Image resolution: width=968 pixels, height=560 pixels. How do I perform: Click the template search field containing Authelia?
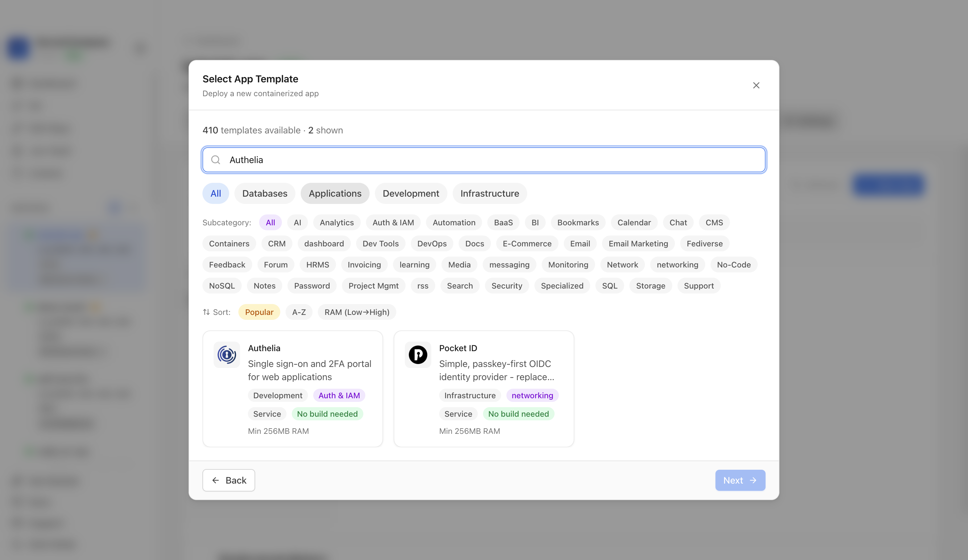pyautogui.click(x=484, y=160)
